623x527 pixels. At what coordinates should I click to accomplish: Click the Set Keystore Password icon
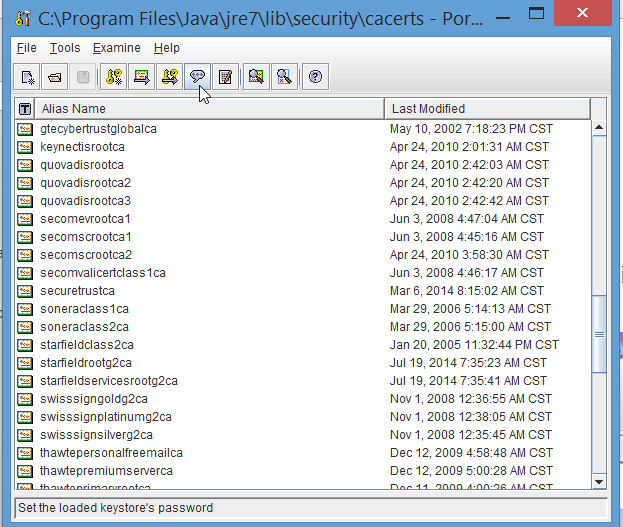pos(197,77)
